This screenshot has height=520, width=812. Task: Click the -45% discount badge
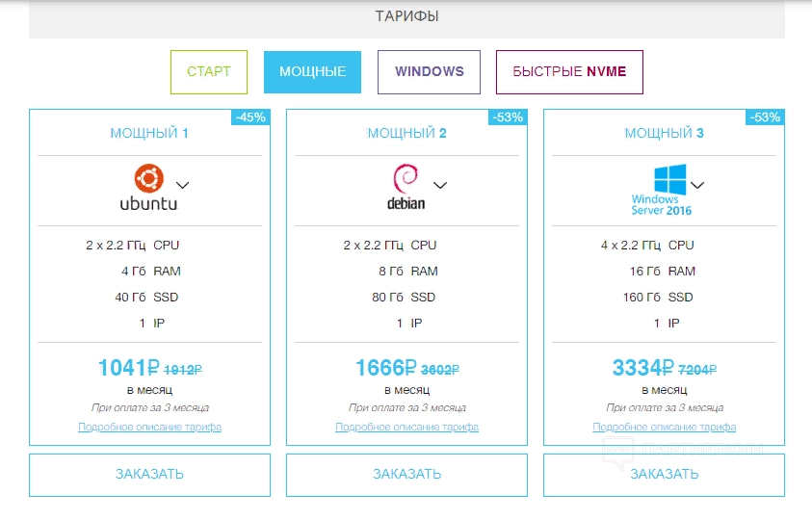coord(250,117)
